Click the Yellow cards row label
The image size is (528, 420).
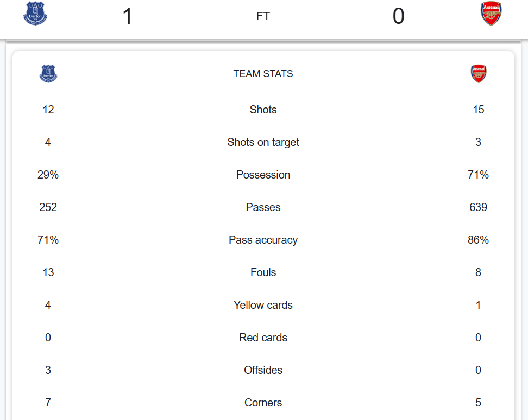(263, 305)
